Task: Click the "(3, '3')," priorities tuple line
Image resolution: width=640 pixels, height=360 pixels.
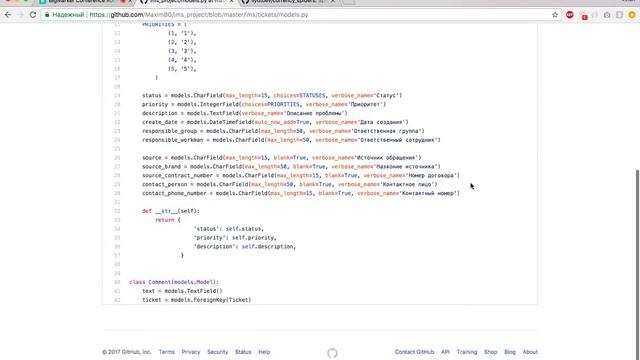Action: 182,51
